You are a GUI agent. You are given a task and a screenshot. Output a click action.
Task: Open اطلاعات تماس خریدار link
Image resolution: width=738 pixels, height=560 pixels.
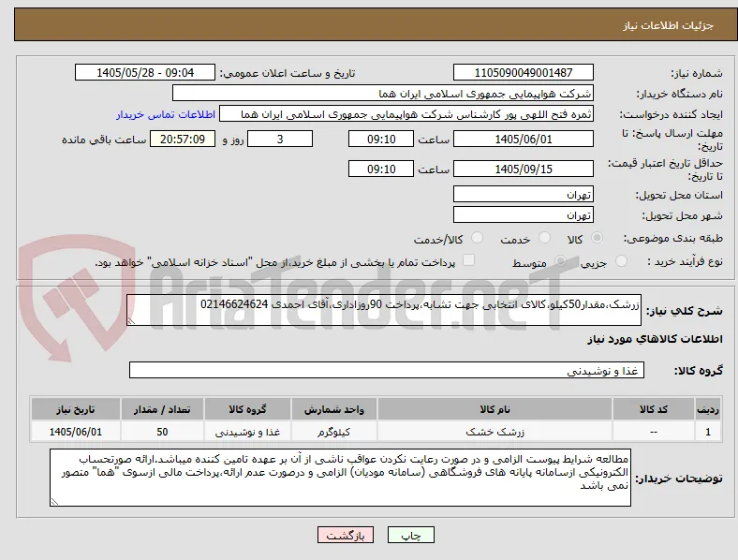166,114
